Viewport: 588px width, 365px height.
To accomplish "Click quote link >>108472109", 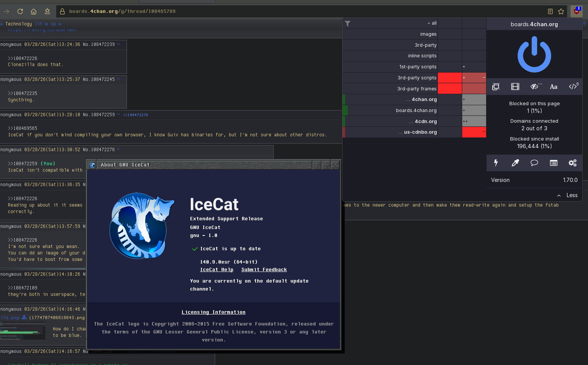I will 22,288.
